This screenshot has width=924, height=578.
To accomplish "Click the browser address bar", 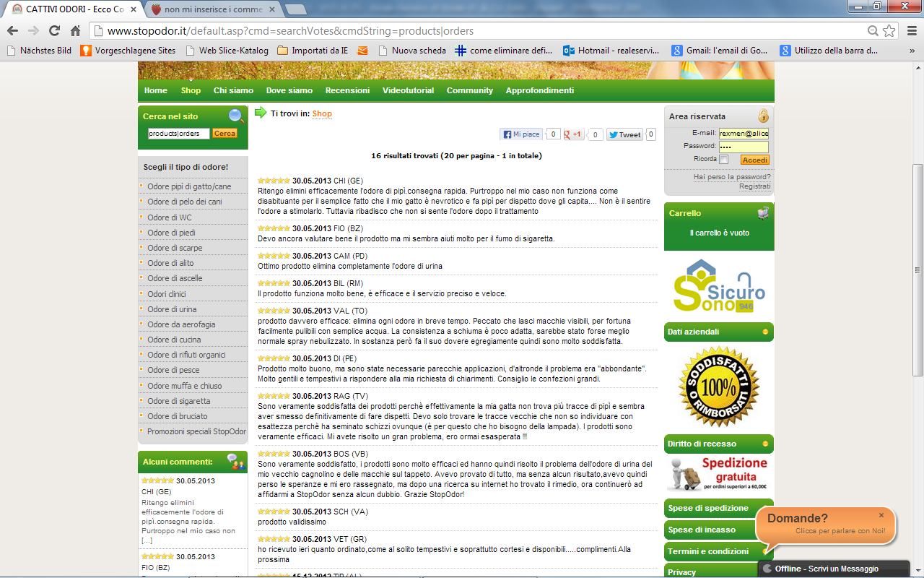I will tap(476, 31).
